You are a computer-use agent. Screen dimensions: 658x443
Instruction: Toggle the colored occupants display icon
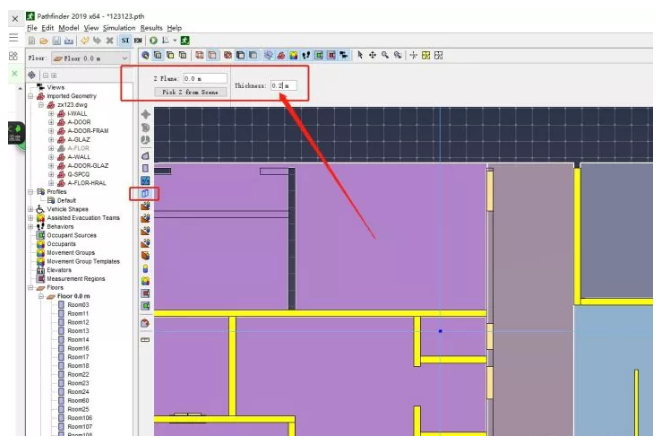click(x=293, y=55)
